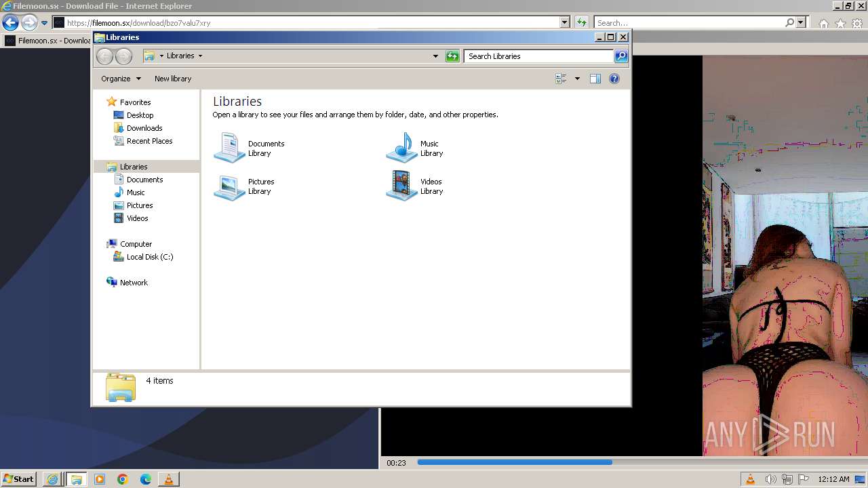The width and height of the screenshot is (868, 488).
Task: Click the Search Libraries magnifier button
Action: pyautogui.click(x=621, y=56)
